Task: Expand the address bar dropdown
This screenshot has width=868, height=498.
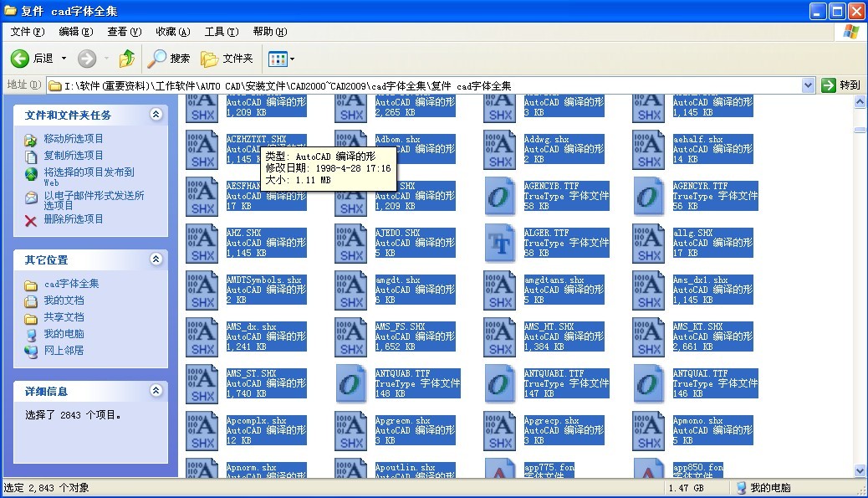Action: click(x=809, y=85)
